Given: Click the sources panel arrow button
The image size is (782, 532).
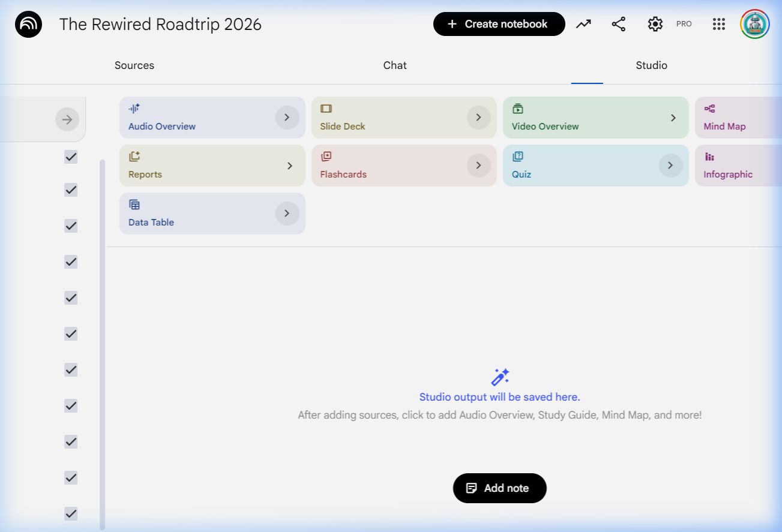Looking at the screenshot, I should pos(67,119).
